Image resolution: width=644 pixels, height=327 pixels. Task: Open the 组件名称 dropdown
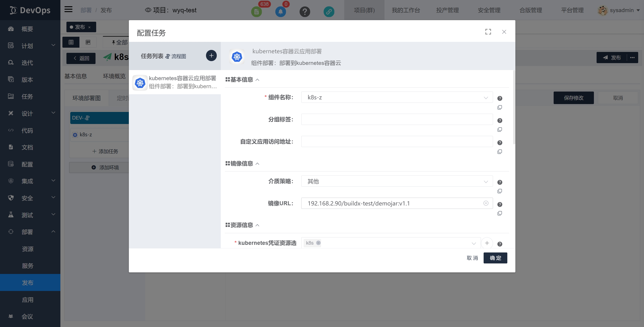point(485,97)
